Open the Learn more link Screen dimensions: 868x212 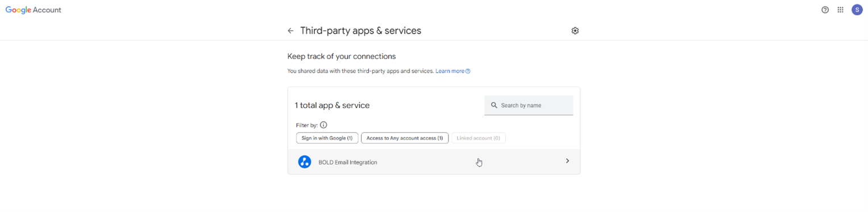(452, 71)
